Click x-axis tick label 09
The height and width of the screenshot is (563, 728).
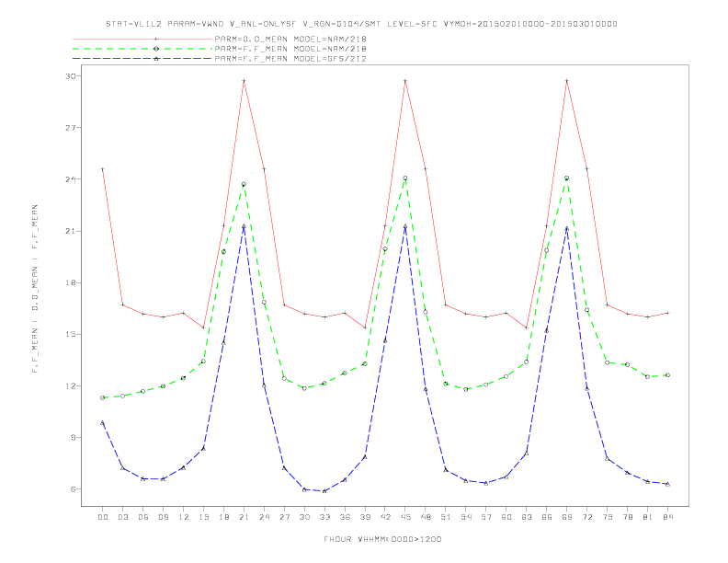click(163, 517)
